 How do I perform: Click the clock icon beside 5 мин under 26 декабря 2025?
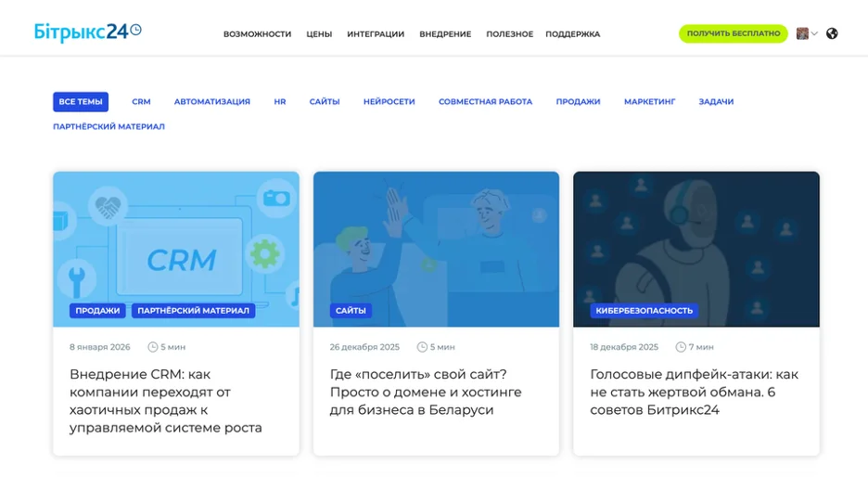pyautogui.click(x=422, y=347)
